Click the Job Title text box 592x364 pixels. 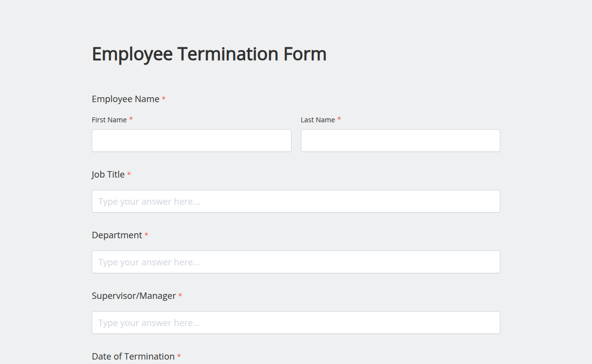[x=296, y=201]
